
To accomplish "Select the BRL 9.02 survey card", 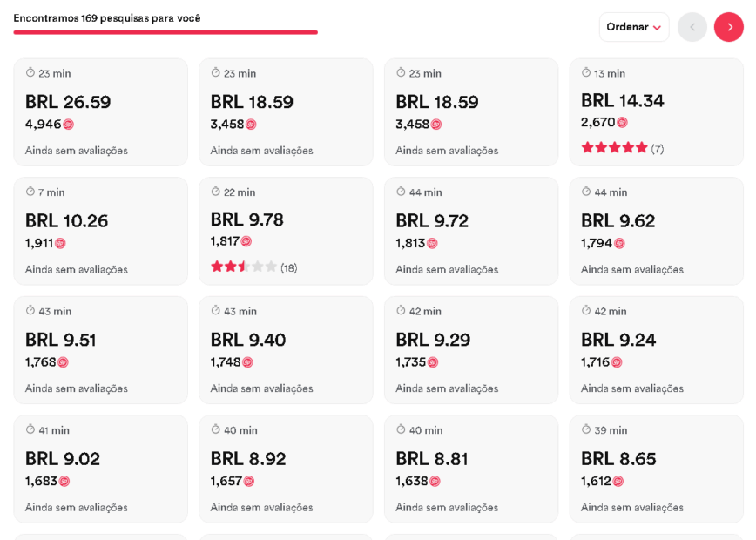I will click(x=100, y=469).
